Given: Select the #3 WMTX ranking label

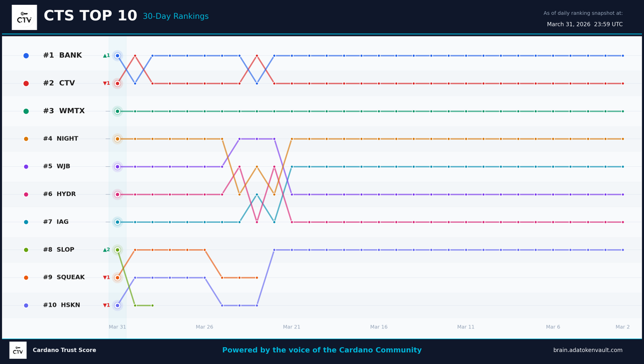Looking at the screenshot, I should click(x=64, y=111).
